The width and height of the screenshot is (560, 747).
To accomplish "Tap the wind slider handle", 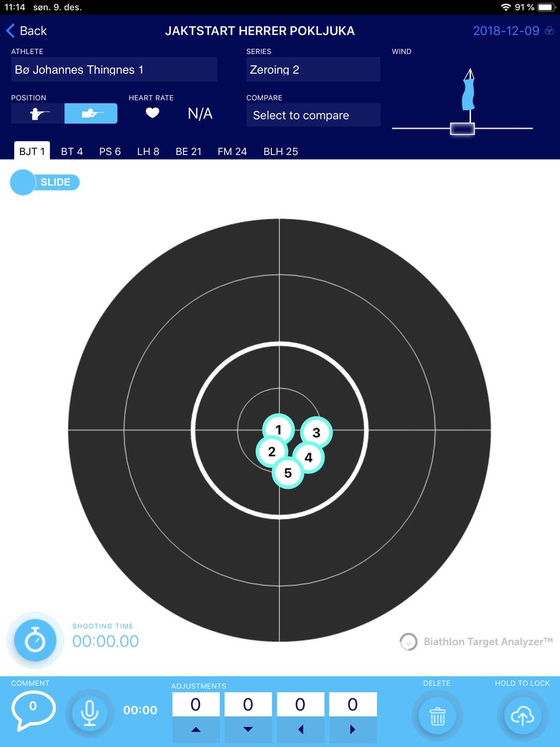I will [x=462, y=129].
